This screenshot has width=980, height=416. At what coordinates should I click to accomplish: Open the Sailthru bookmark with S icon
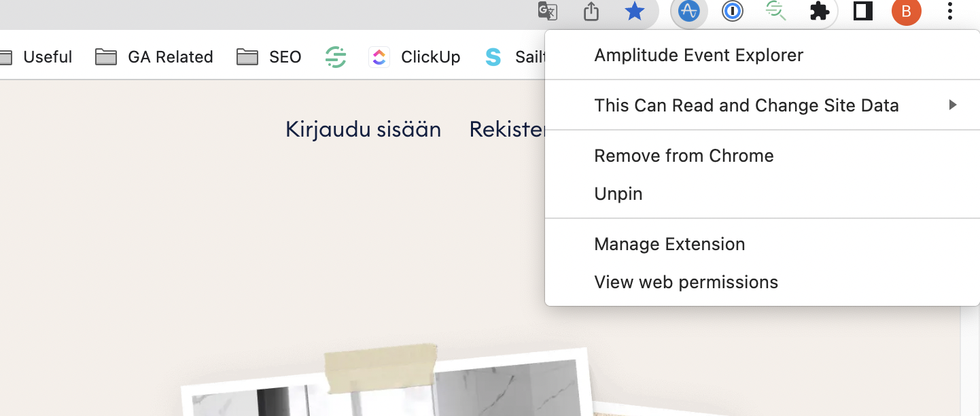(515, 57)
